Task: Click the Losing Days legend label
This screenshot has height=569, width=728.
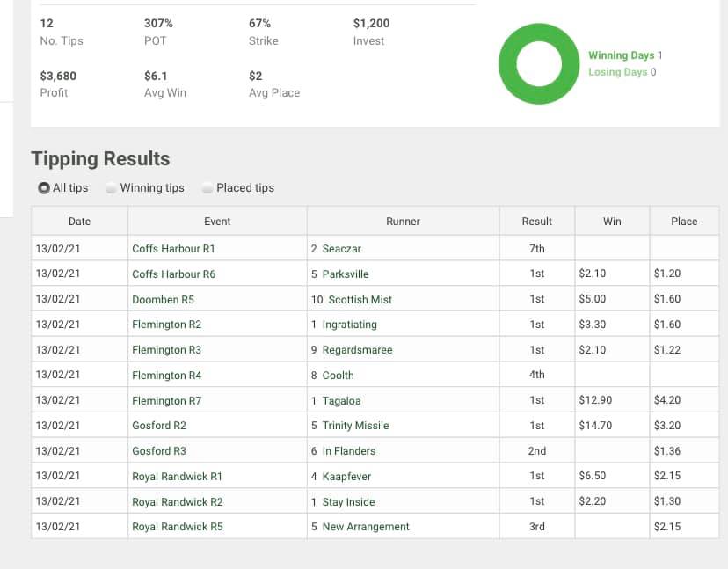Action: point(617,72)
